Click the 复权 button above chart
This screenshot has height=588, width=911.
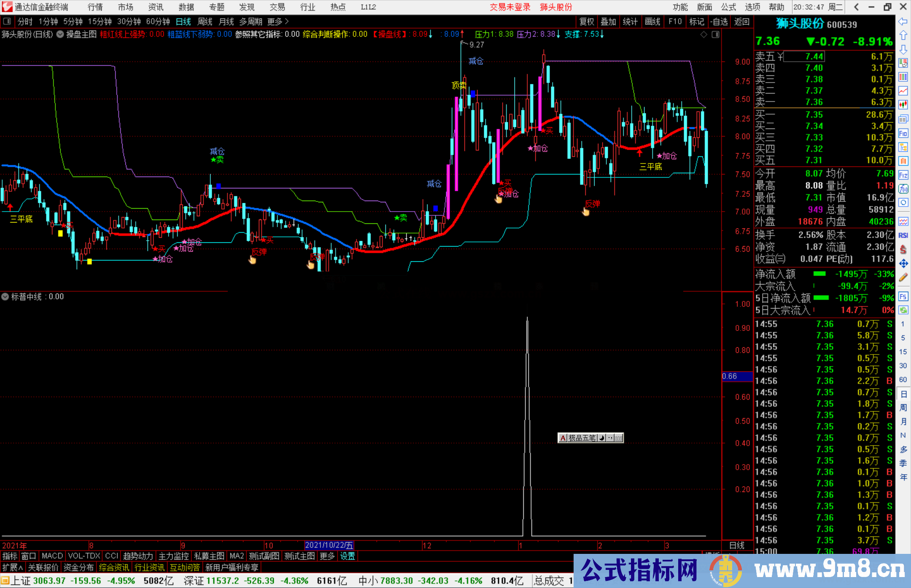(587, 21)
